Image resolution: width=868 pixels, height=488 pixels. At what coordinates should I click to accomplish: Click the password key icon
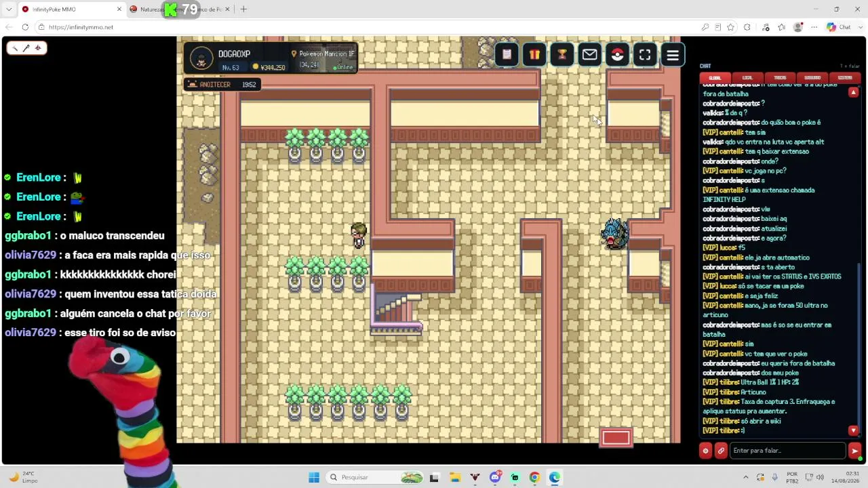[x=705, y=27]
